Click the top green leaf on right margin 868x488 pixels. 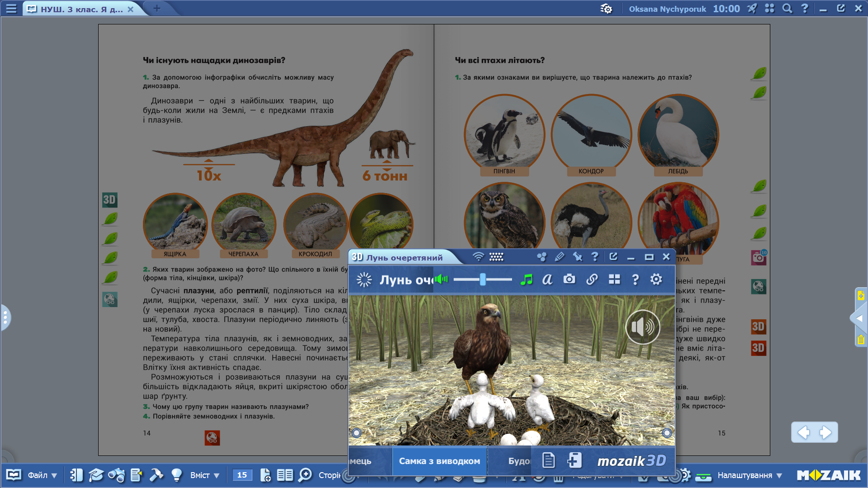point(759,74)
